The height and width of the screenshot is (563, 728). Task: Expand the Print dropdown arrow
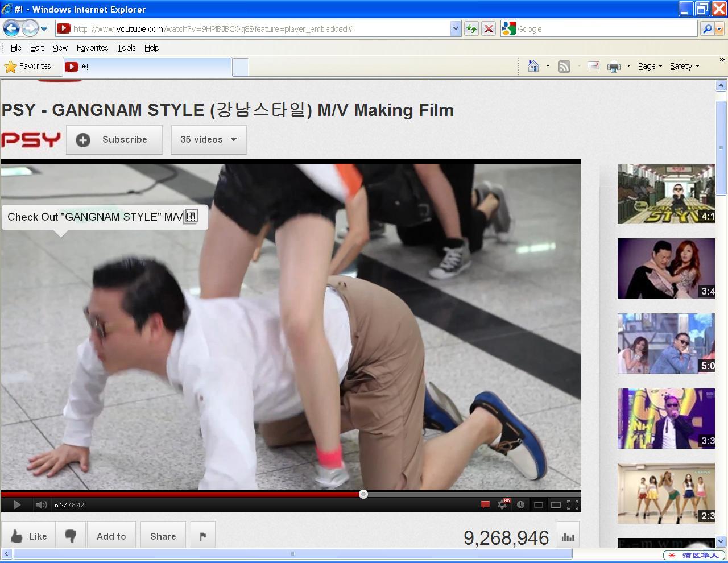[628, 66]
